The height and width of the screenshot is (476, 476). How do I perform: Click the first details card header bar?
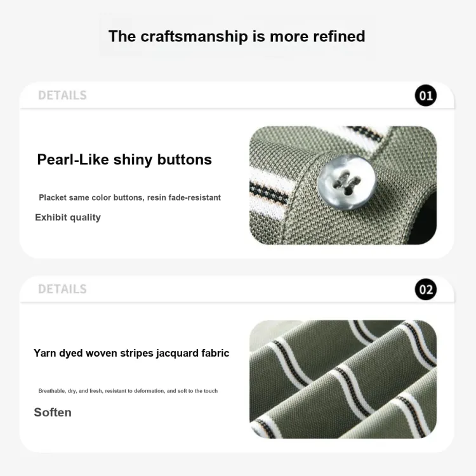coord(237,95)
